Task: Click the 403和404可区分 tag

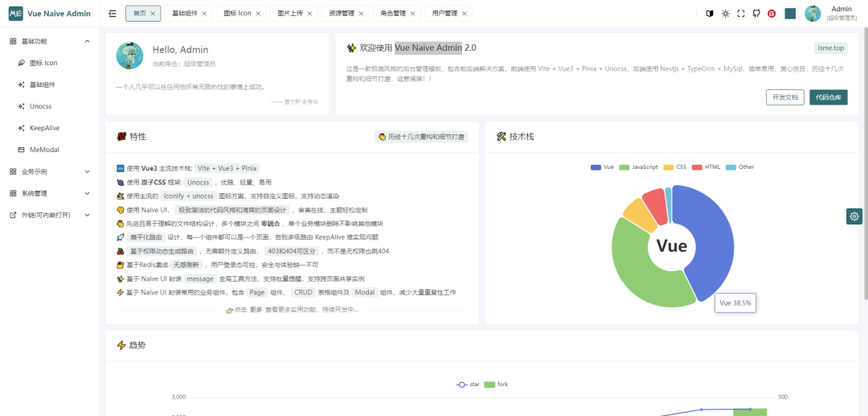Action: point(291,251)
